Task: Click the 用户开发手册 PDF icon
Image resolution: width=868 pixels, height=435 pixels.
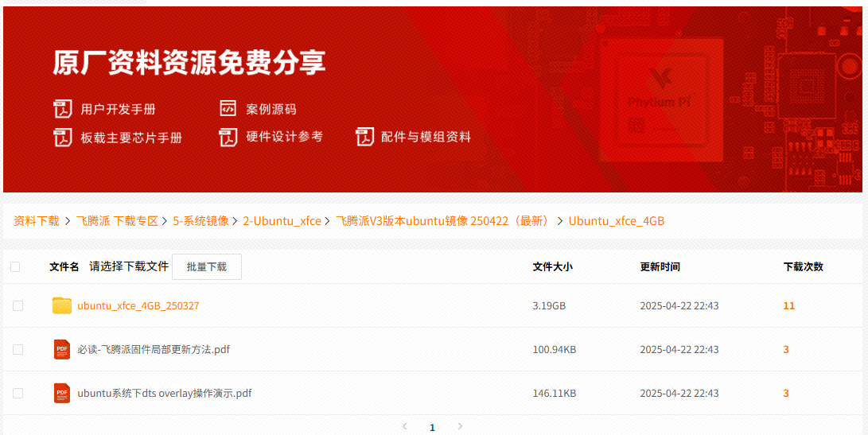Action: 63,109
